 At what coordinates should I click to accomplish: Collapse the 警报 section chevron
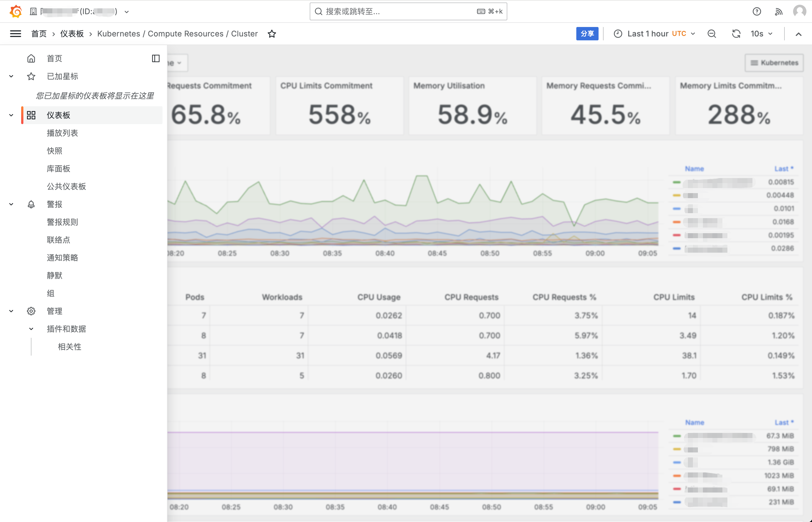[11, 204]
